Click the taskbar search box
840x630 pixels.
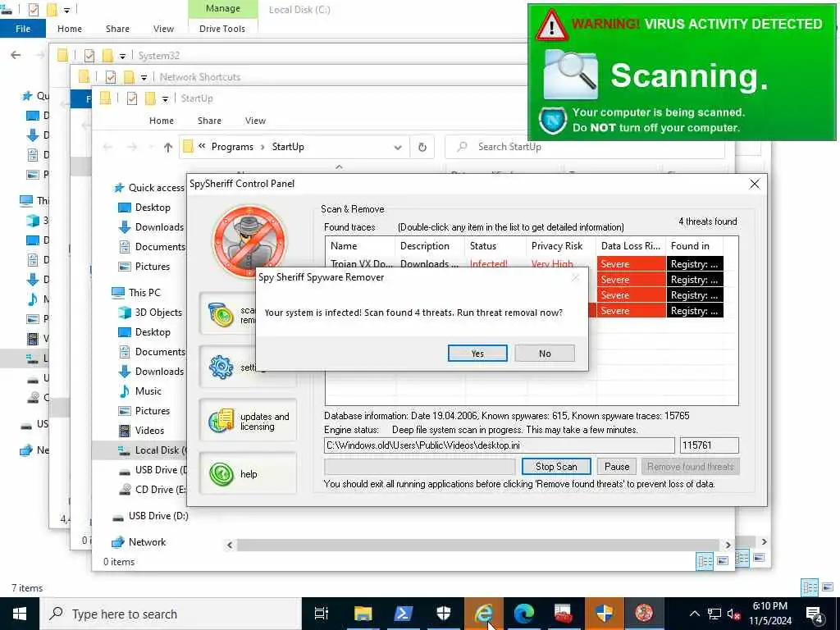[171, 614]
